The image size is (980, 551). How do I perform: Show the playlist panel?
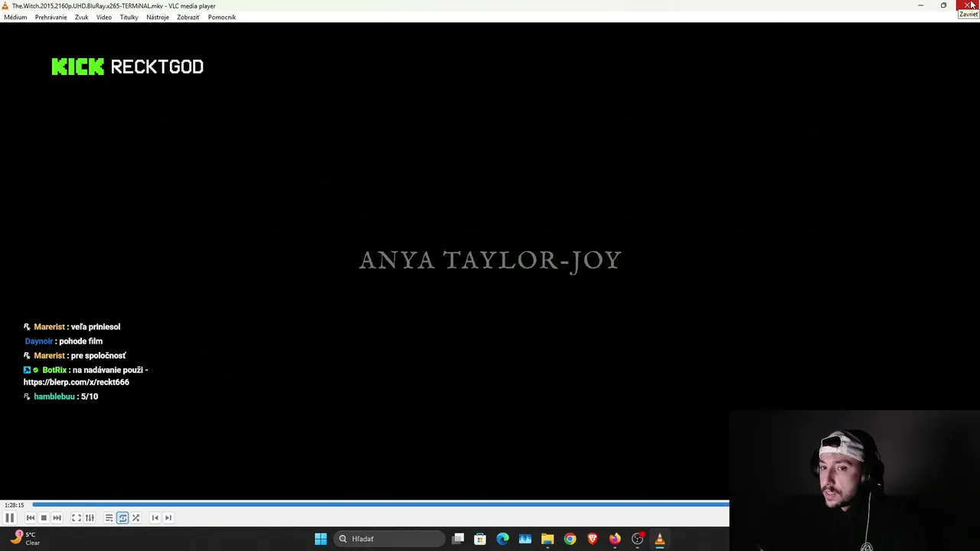[109, 518]
